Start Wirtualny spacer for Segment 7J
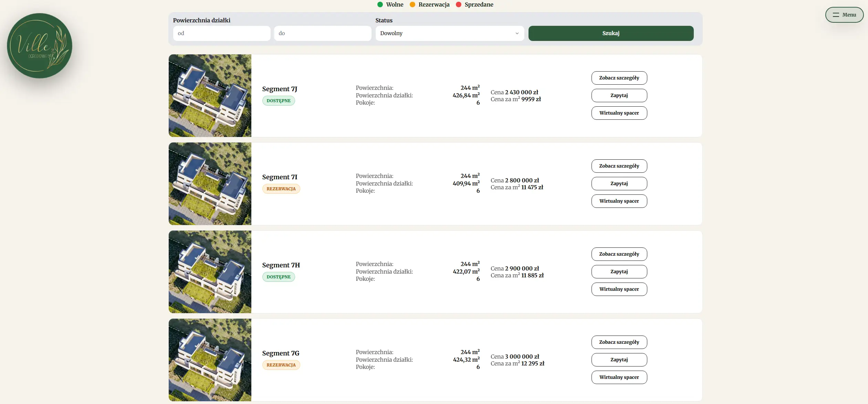This screenshot has height=404, width=868. [619, 113]
